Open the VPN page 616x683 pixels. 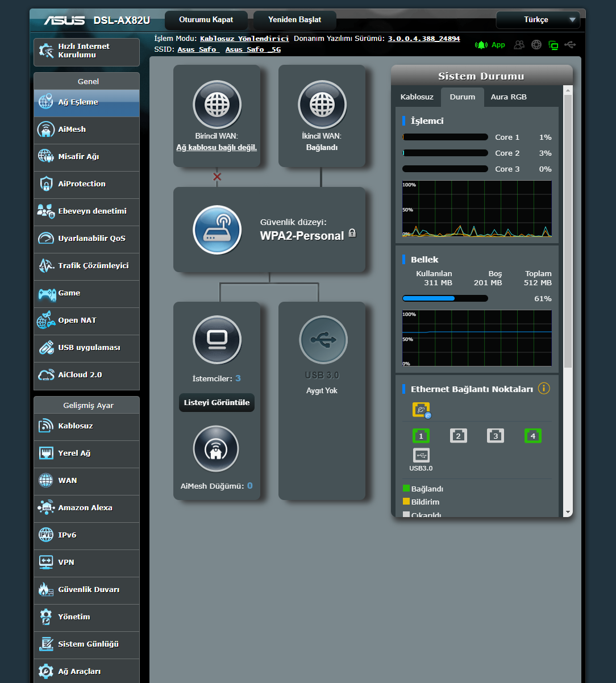(x=86, y=563)
